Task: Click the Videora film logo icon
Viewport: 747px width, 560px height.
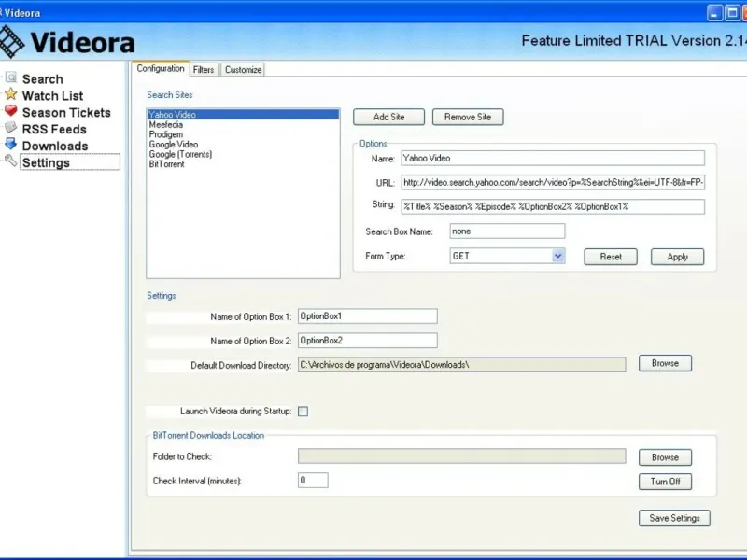Action: click(11, 42)
